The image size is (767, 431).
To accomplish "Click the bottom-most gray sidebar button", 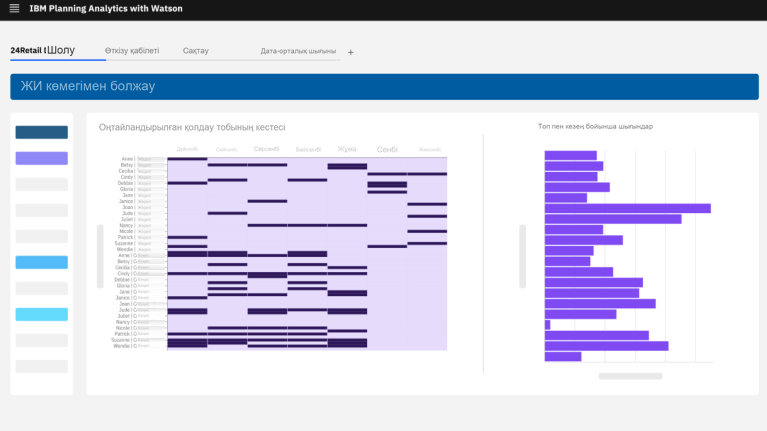I will pos(42,366).
